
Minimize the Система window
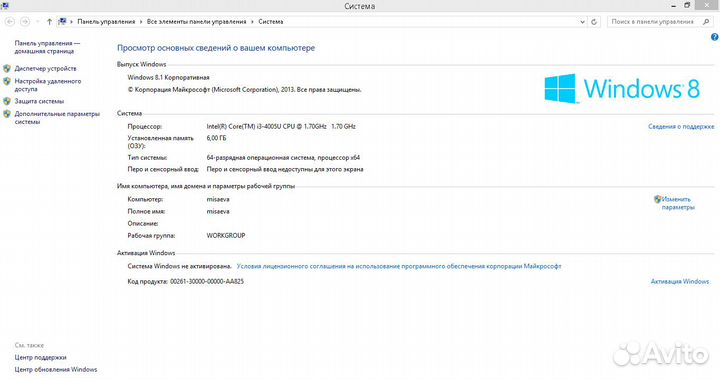[x=674, y=6]
